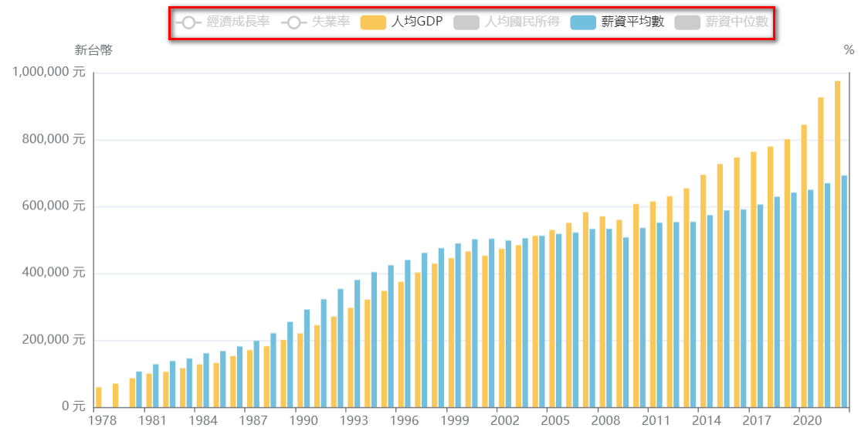The image size is (868, 435).
Task: Show the 人均國民所得 series via legend
Action: pyautogui.click(x=507, y=22)
